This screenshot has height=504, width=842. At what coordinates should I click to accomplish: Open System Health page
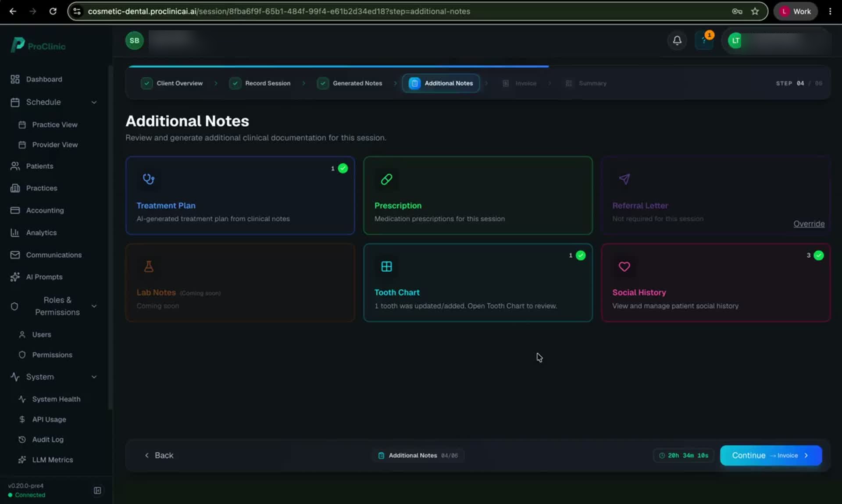[56, 399]
